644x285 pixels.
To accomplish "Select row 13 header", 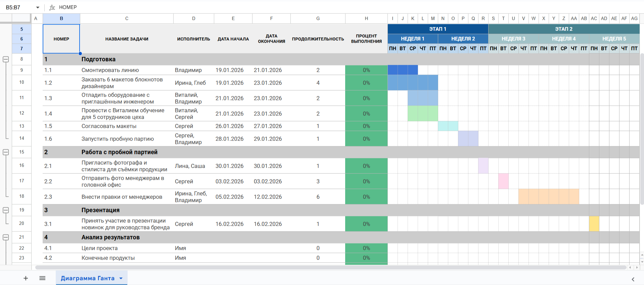I will [x=21, y=126].
